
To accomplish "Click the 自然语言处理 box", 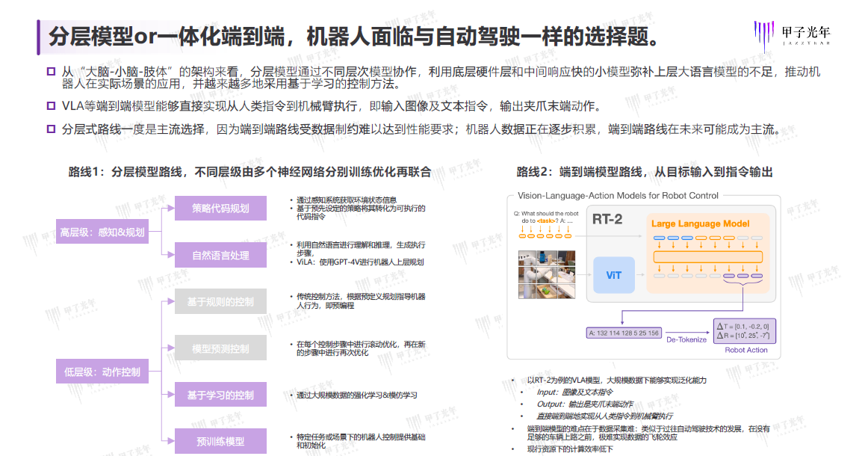I will tap(220, 256).
